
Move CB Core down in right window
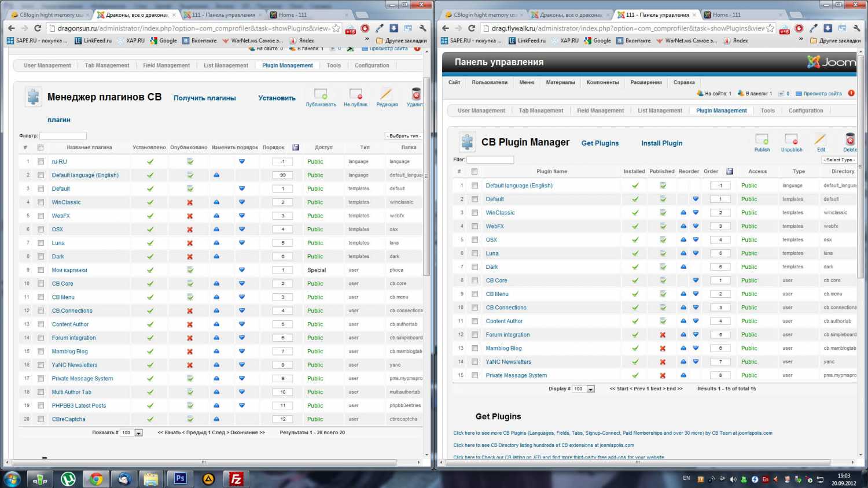pyautogui.click(x=696, y=280)
